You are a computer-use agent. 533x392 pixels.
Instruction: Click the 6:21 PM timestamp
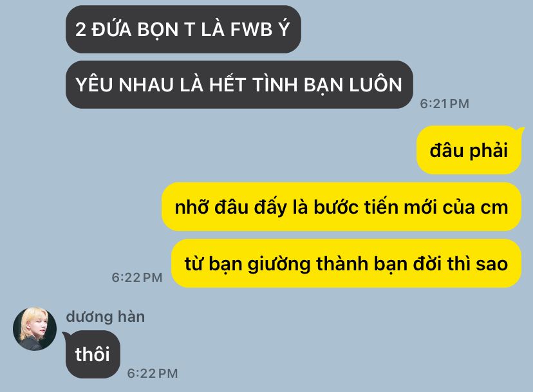coord(445,104)
